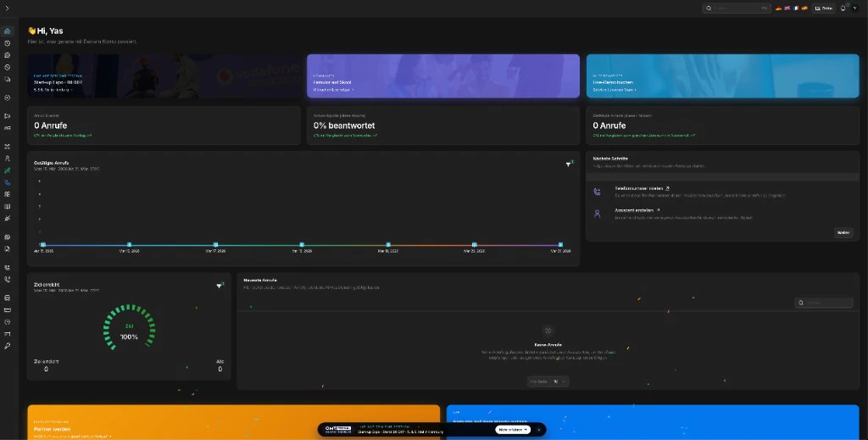This screenshot has height=440, width=868.
Task: Click Mehr erfahren in bottom banner
Action: [x=513, y=430]
